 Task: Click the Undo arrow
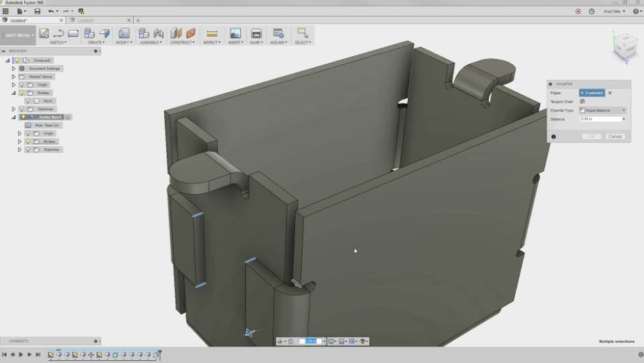pyautogui.click(x=51, y=12)
